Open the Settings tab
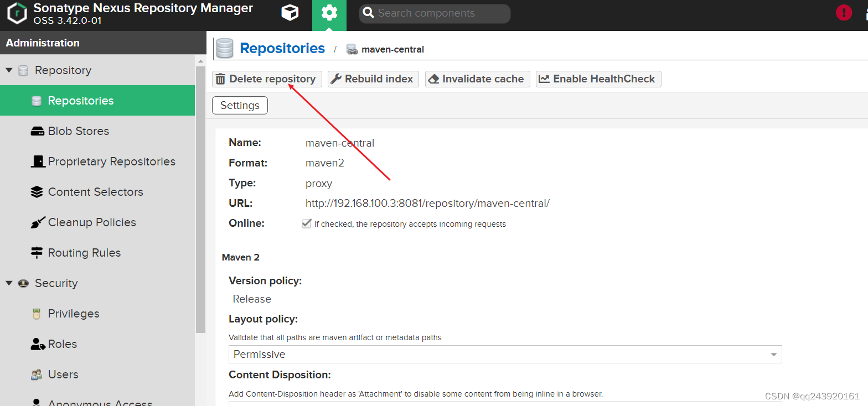This screenshot has height=406, width=868. coord(240,105)
